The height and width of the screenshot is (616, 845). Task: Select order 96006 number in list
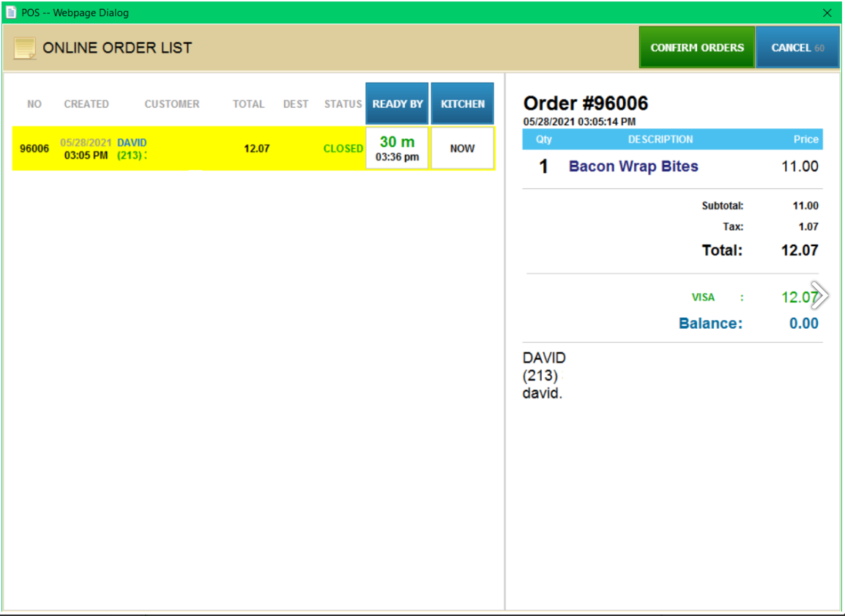[x=34, y=149]
